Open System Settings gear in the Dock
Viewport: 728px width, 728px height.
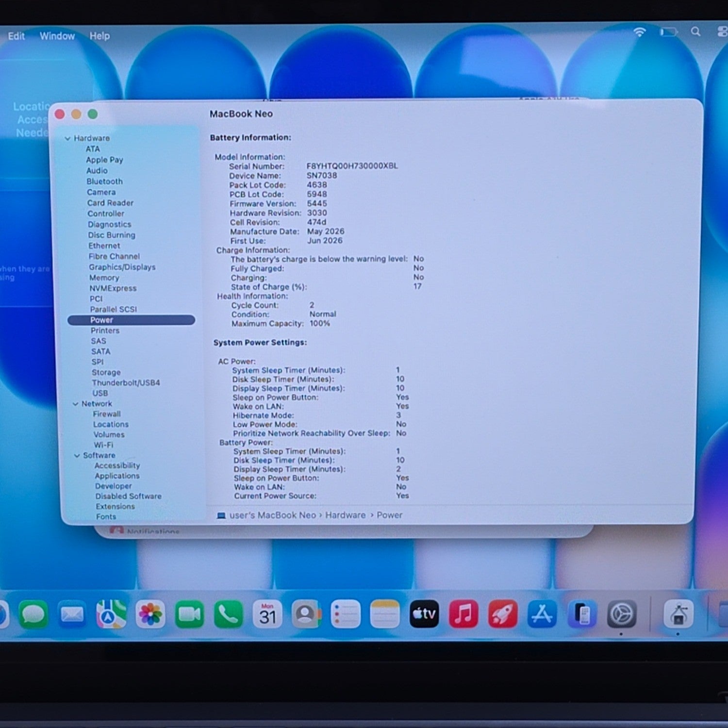tap(622, 614)
